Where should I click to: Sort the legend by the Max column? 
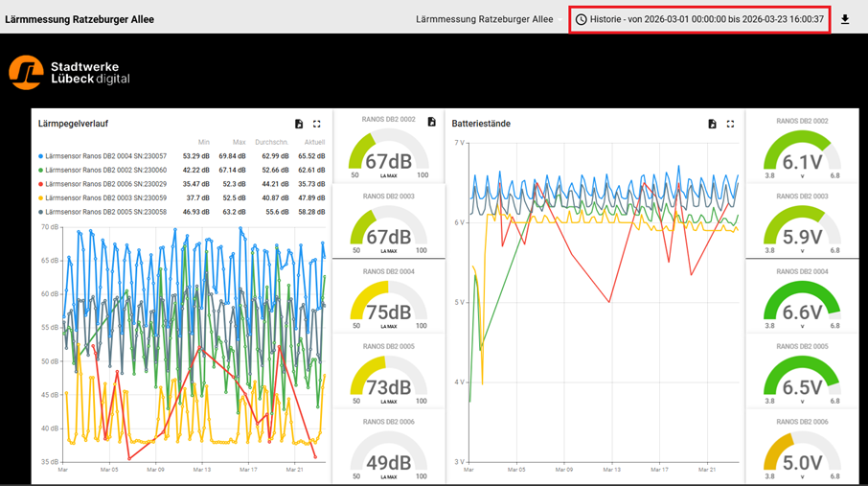point(239,142)
